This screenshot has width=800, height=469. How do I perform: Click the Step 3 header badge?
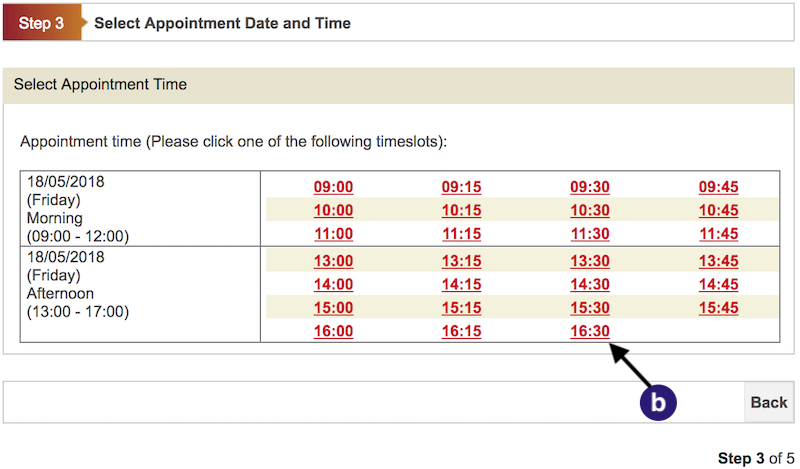pyautogui.click(x=42, y=23)
